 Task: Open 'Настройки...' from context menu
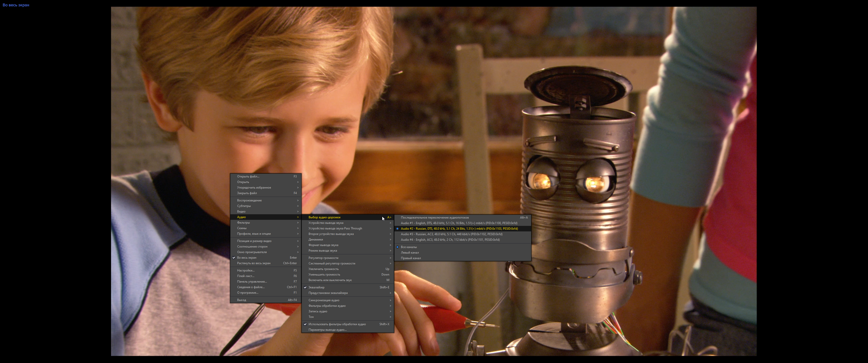tap(245, 270)
